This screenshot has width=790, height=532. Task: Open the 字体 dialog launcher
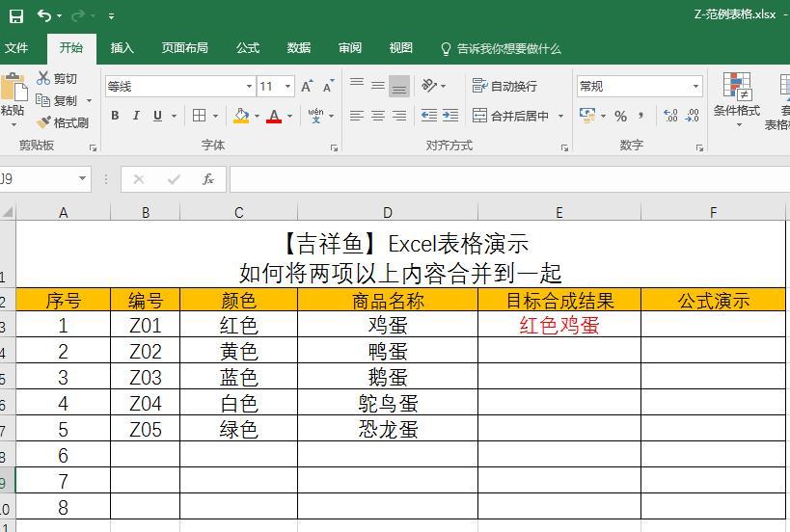[x=334, y=147]
